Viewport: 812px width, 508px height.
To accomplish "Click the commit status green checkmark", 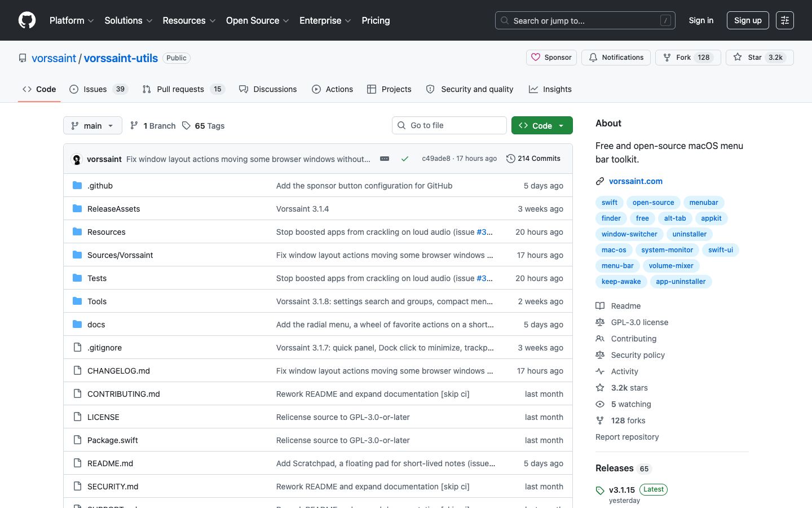I will 405,159.
